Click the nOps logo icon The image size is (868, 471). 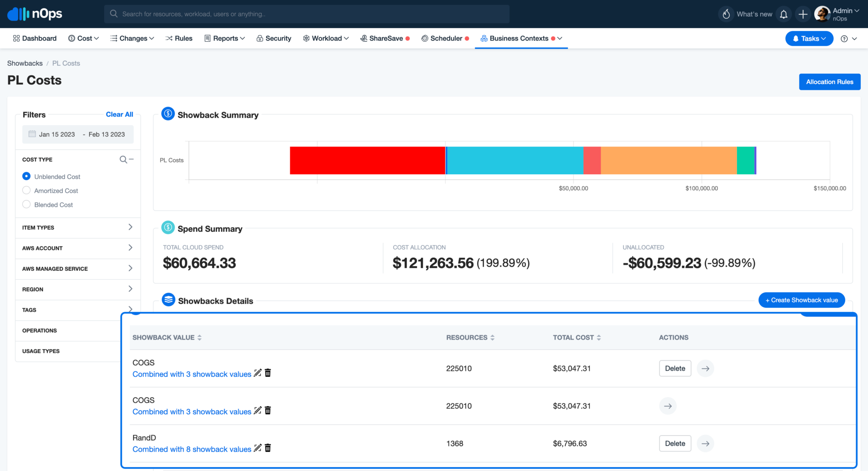tap(17, 13)
